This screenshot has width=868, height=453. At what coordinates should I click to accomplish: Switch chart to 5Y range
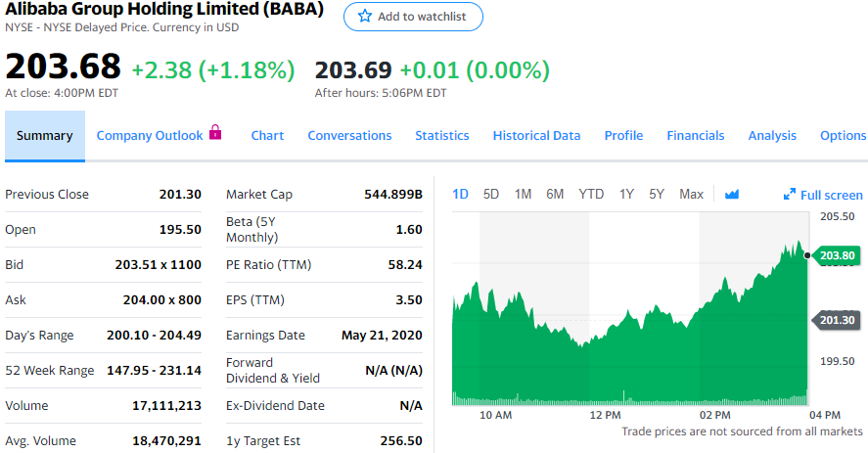(657, 194)
